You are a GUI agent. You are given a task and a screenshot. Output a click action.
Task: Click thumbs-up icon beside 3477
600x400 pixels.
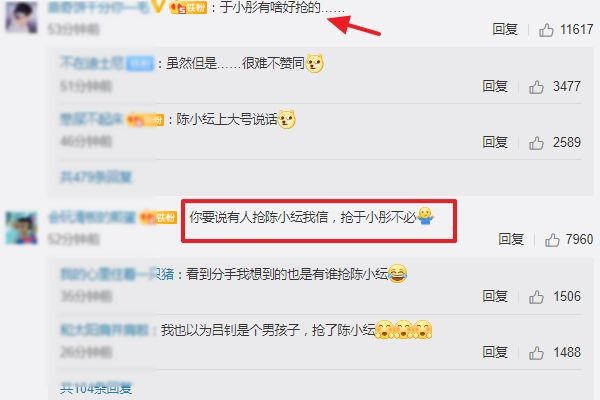click(x=536, y=87)
